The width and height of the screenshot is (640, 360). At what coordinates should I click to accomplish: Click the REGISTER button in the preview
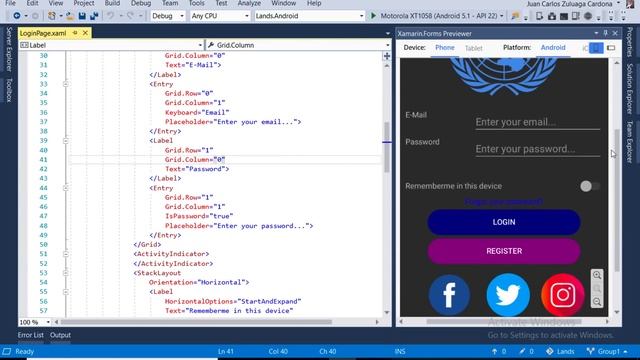click(x=504, y=251)
